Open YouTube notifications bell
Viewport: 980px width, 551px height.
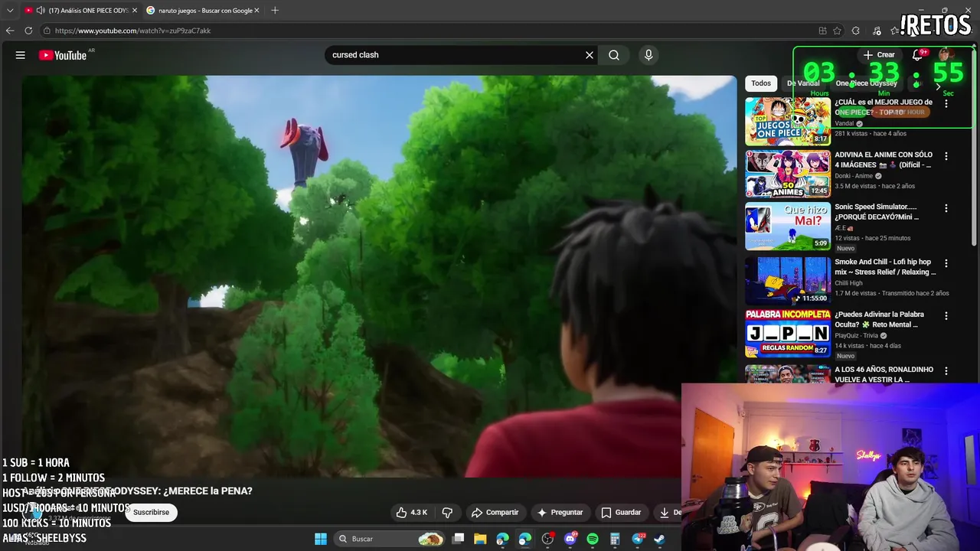point(918,55)
